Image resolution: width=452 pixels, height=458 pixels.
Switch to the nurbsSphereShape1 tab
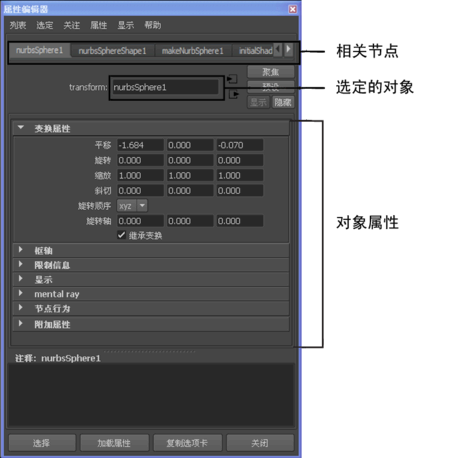tap(112, 51)
